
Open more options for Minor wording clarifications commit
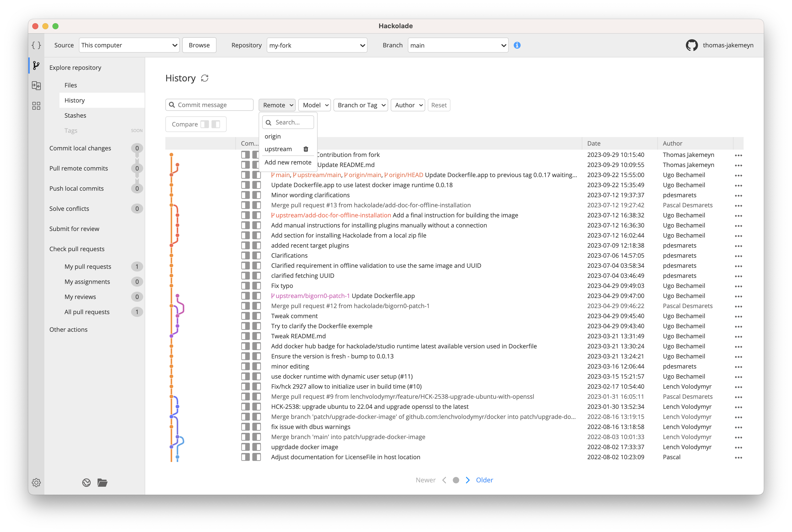coord(738,195)
